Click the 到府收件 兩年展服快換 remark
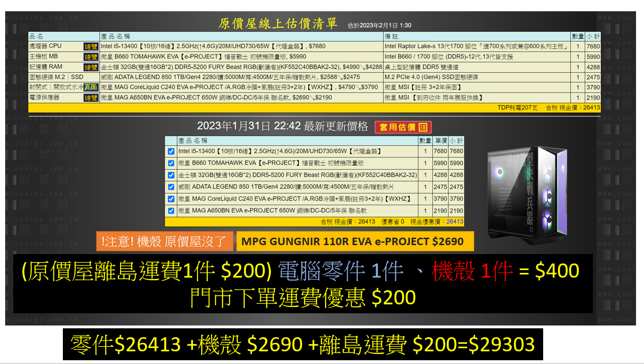 tap(434, 98)
